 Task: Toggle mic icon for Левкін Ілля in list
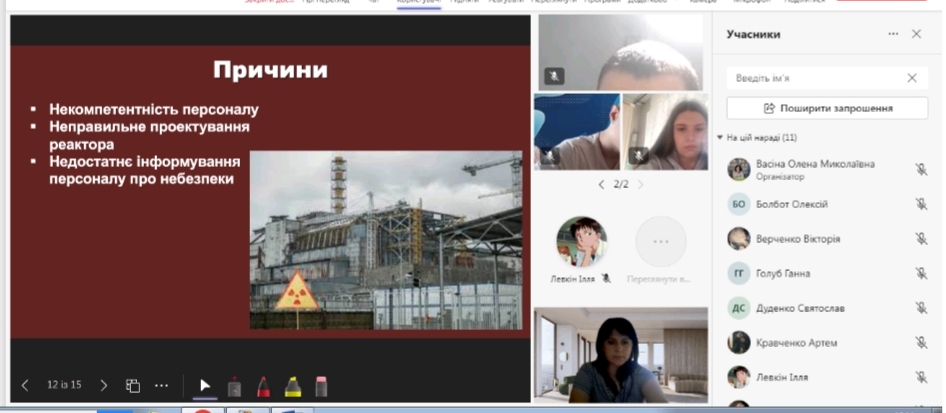(x=921, y=377)
